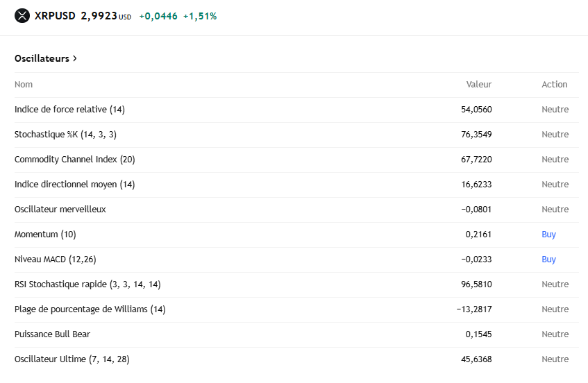Click Plage de pourcentage de Williams (14)
This screenshot has height=383, width=588.
pyautogui.click(x=90, y=309)
